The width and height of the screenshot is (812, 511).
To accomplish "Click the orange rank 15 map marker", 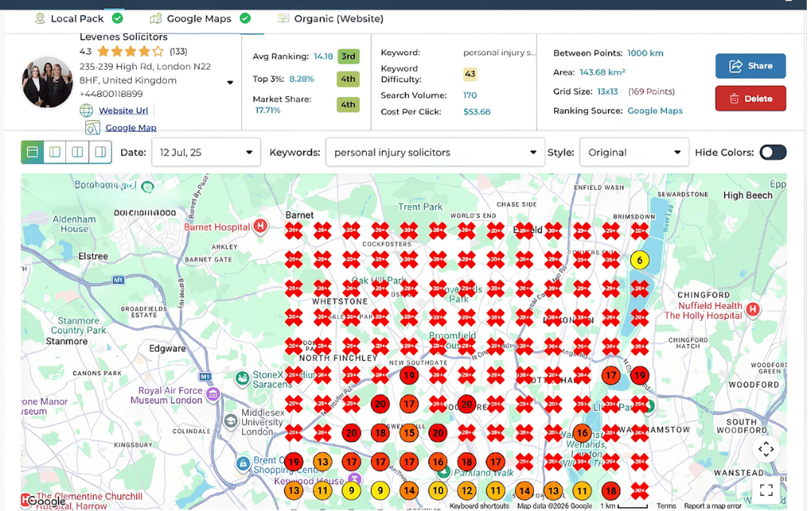I will click(x=409, y=433).
